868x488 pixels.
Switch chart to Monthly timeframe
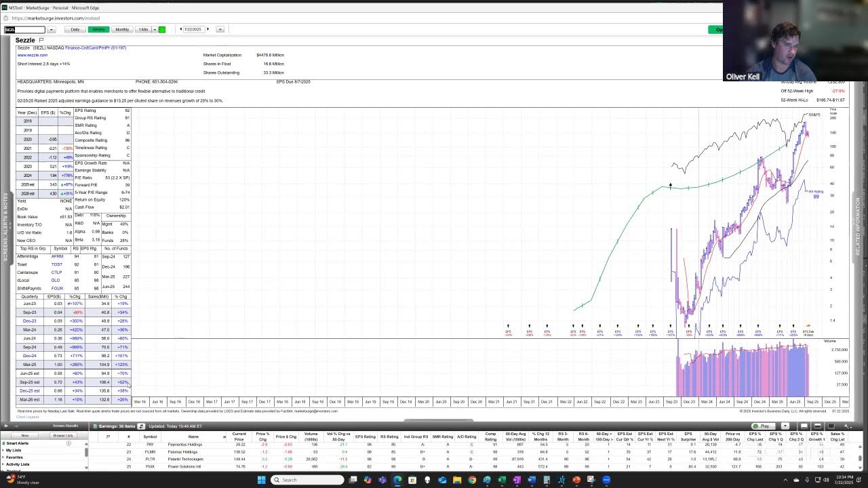(x=122, y=29)
